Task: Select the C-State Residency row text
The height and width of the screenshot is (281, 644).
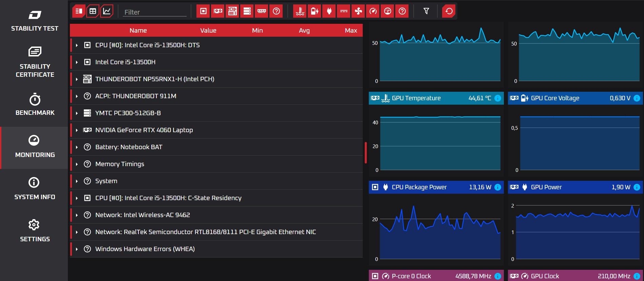Action: tap(168, 198)
